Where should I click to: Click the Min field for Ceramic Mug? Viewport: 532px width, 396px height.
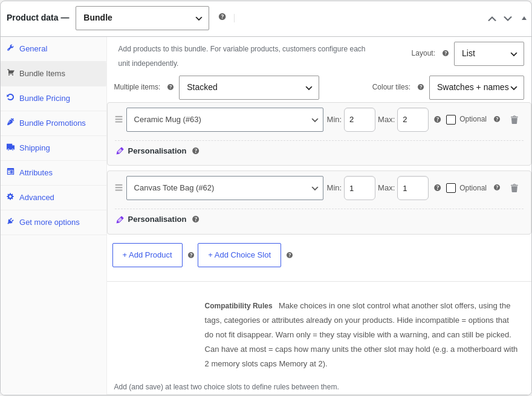pos(359,120)
